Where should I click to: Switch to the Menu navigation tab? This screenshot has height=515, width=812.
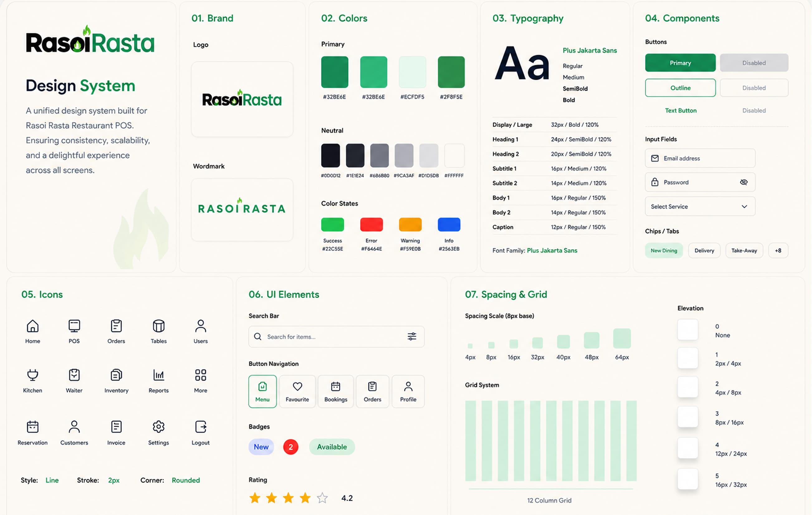(x=262, y=392)
